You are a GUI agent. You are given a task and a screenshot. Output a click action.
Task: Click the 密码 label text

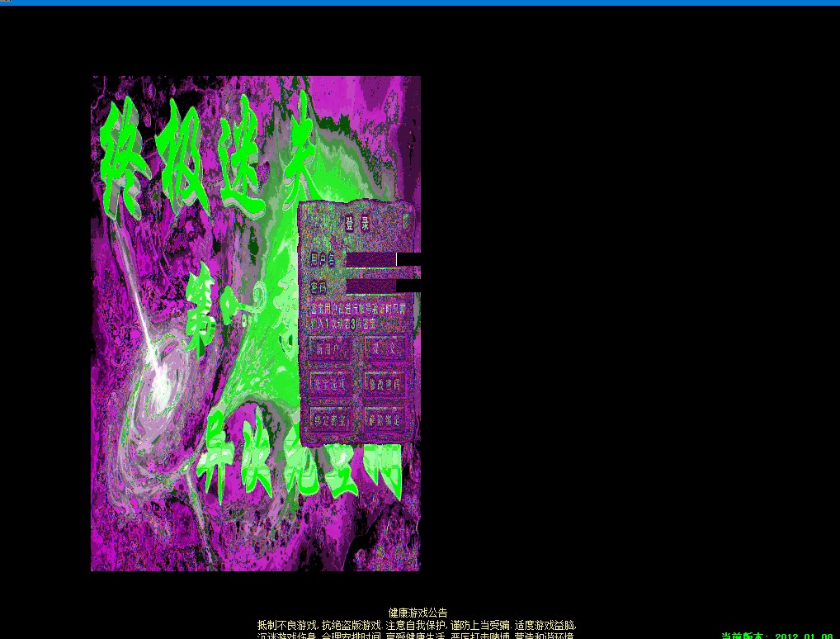tap(320, 286)
